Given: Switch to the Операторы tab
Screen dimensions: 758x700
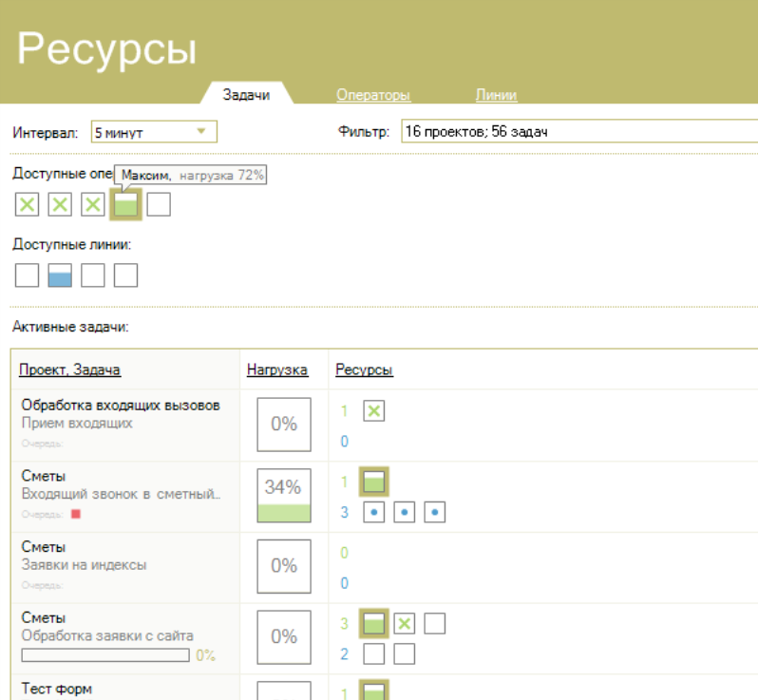Looking at the screenshot, I should [373, 95].
